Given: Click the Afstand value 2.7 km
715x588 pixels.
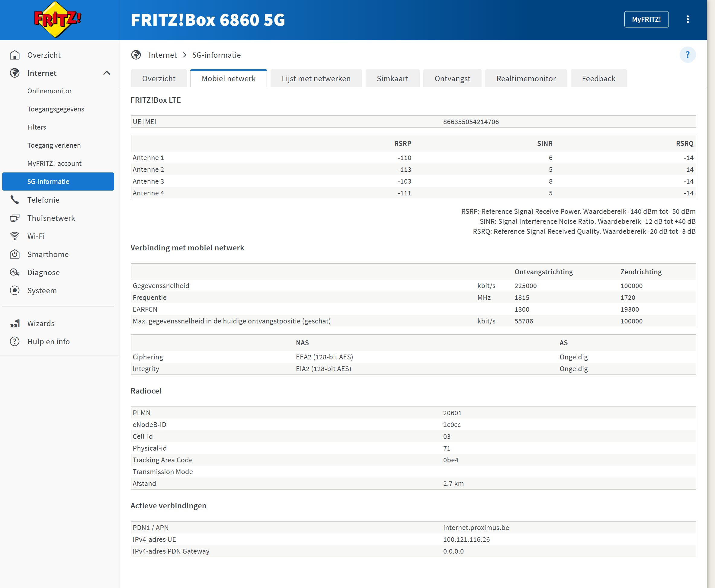Looking at the screenshot, I should [453, 484].
